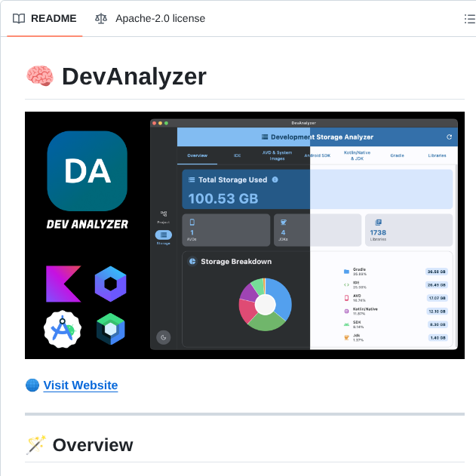Click the brain emoji next to DevAnalyzer
The image size is (476, 476).
(40, 76)
